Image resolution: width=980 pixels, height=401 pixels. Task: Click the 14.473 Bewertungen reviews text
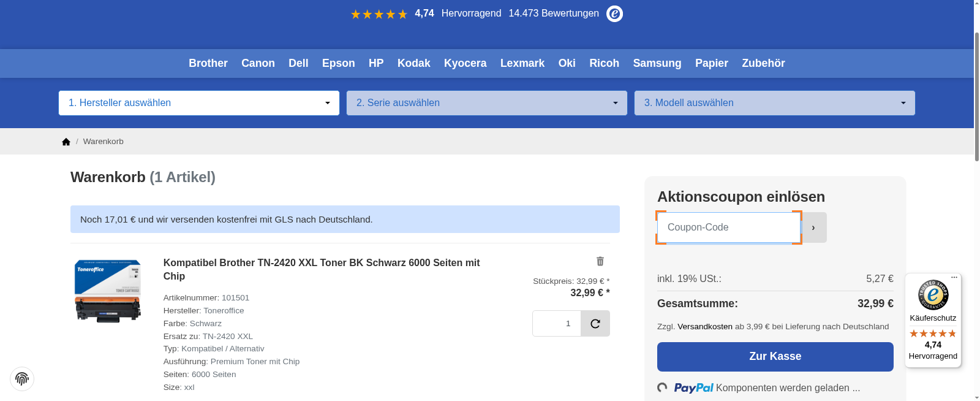click(554, 13)
